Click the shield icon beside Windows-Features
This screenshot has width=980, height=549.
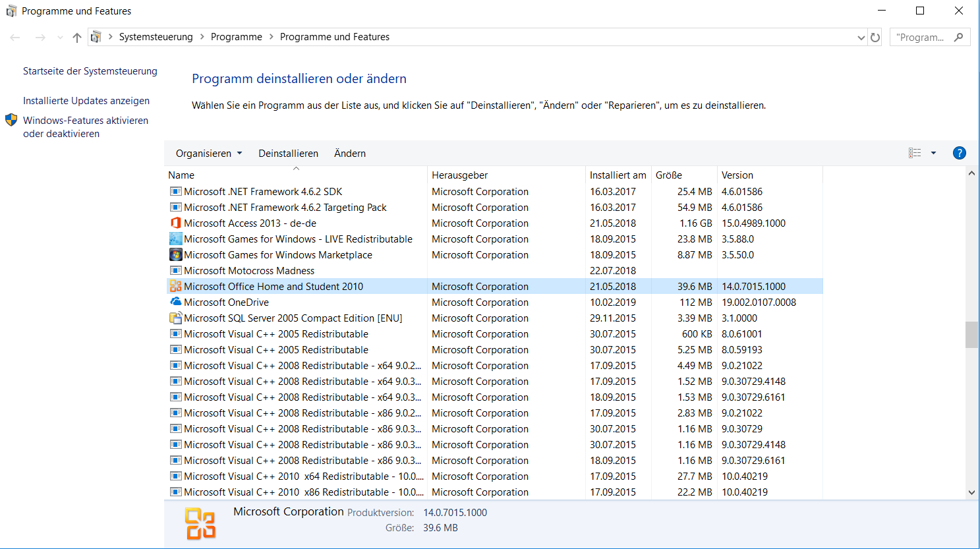(11, 120)
